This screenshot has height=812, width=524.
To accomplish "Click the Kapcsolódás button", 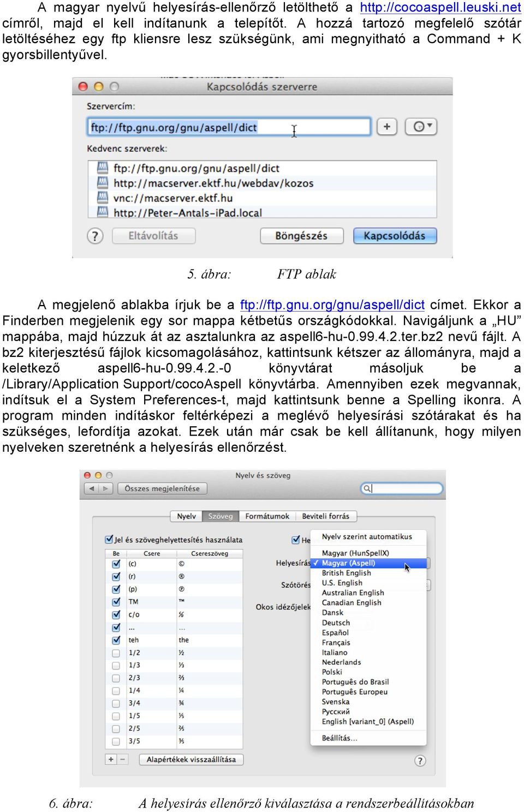I will point(395,236).
